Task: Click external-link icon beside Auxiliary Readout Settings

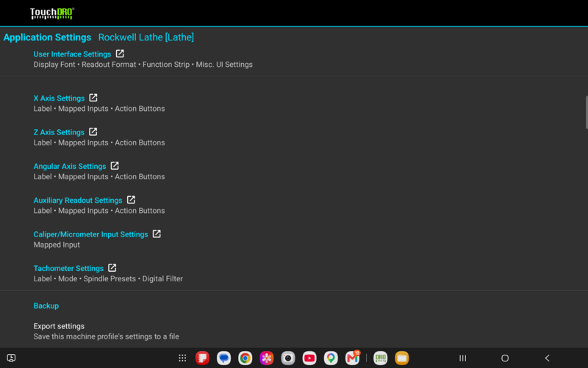Action: pyautogui.click(x=131, y=200)
